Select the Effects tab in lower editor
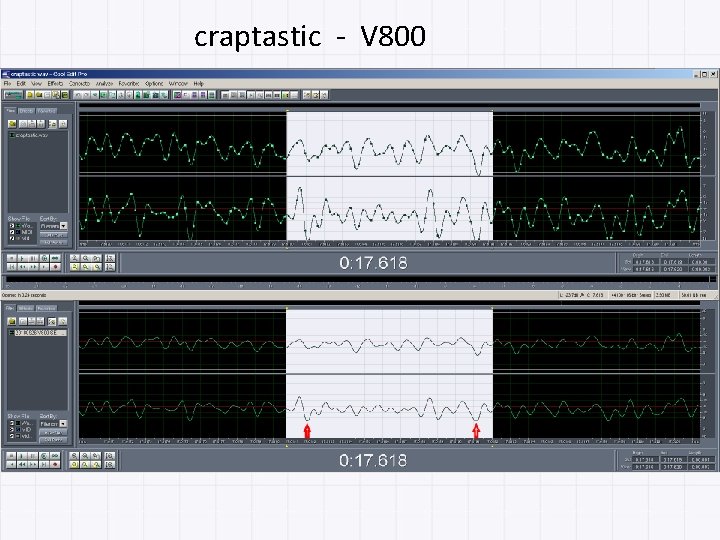The height and width of the screenshot is (540, 720). click(27, 308)
